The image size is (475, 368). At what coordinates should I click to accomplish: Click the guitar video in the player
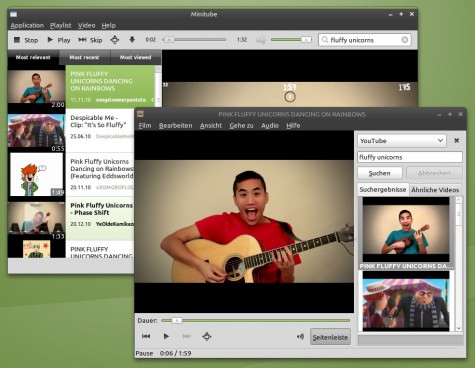pos(244,221)
